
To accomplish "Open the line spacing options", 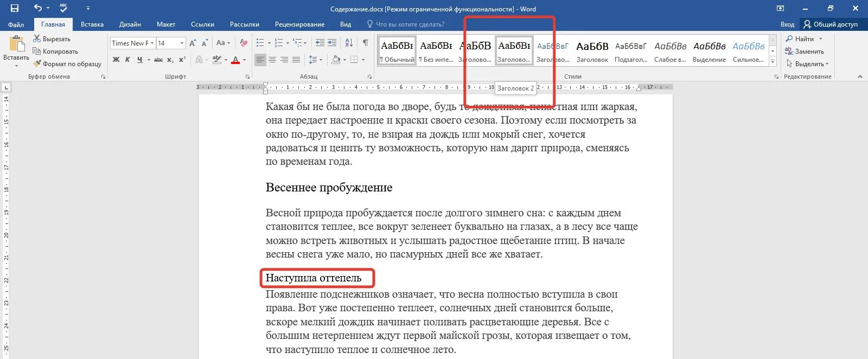I will (315, 60).
